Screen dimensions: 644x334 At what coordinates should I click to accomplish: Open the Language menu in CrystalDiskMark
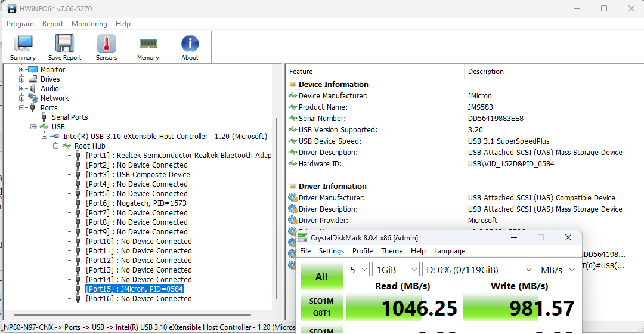point(450,251)
